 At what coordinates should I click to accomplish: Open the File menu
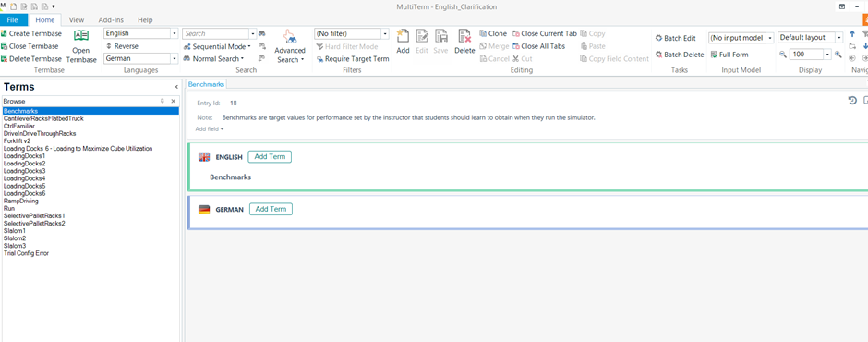(13, 20)
